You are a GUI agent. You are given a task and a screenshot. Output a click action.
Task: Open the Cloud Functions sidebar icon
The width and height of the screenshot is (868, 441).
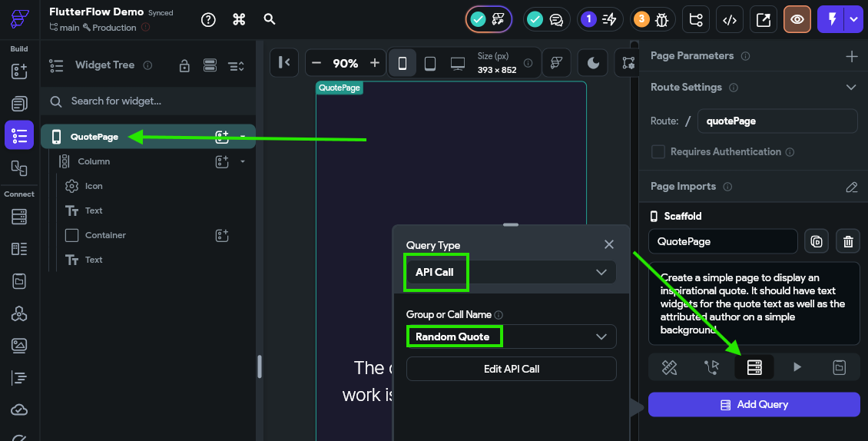19,410
